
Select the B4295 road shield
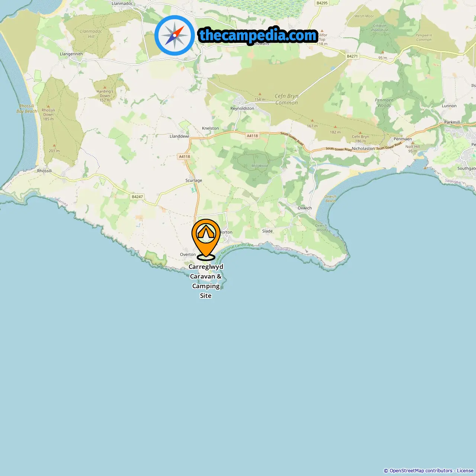[322, 3]
